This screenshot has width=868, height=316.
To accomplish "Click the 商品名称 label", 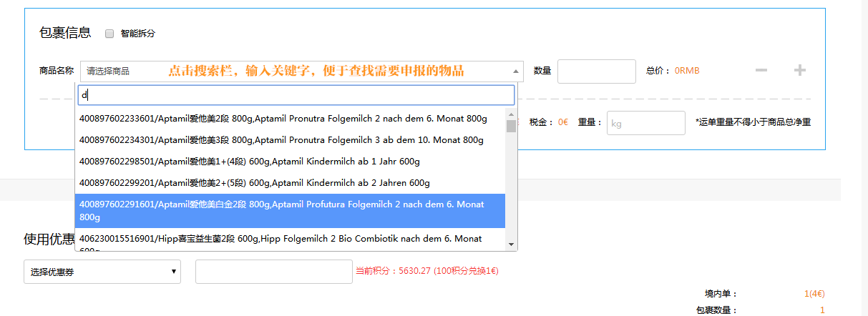I will (57, 71).
